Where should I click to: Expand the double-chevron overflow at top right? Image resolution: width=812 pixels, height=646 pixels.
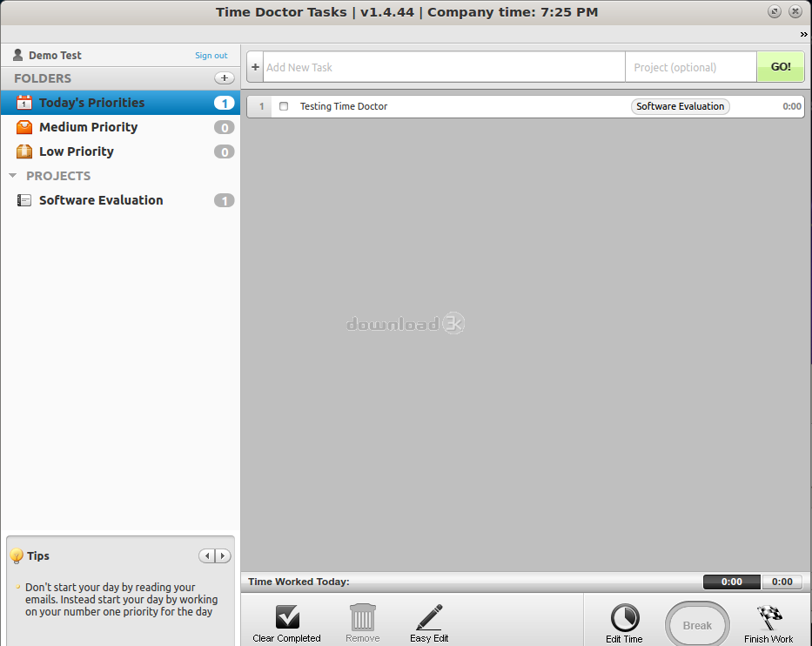[803, 34]
